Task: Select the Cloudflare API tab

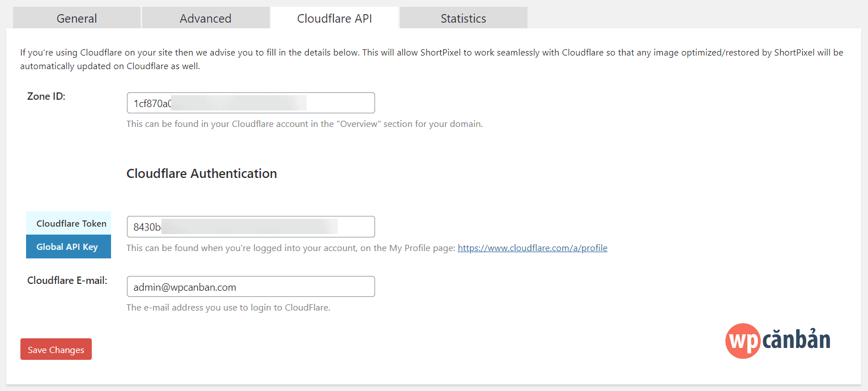Action: click(x=334, y=18)
